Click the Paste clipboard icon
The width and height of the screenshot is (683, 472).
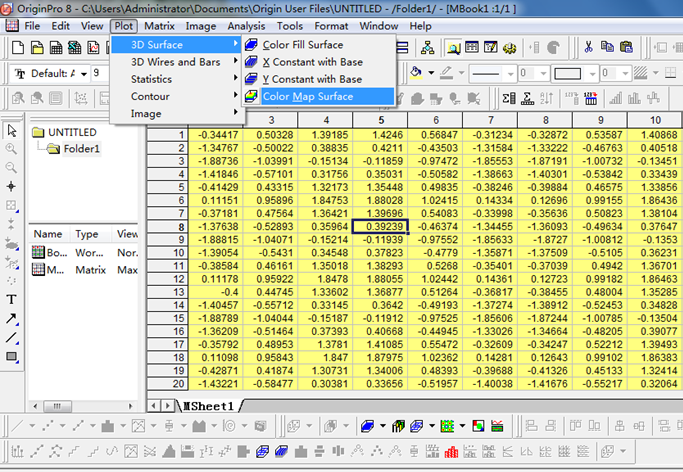coord(626,47)
